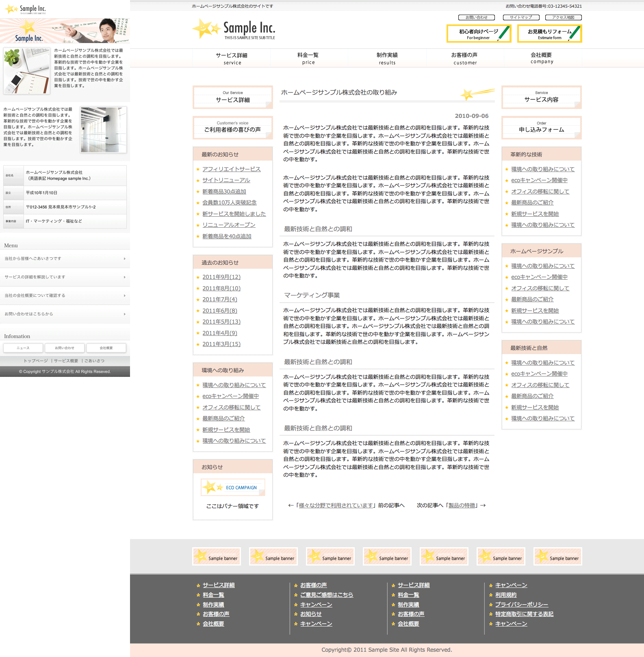
Task: Click the office building thumbnail image
Action: click(103, 130)
